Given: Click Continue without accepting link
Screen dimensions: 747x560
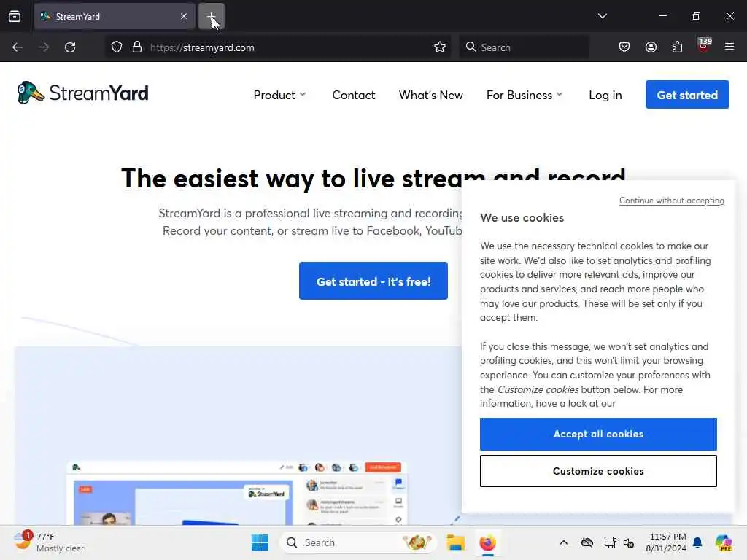Looking at the screenshot, I should (x=671, y=201).
